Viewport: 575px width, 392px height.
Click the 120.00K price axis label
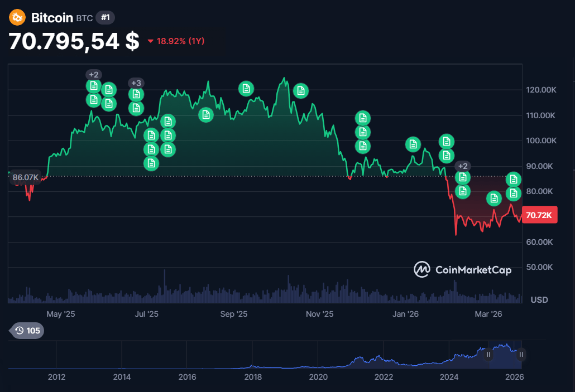click(542, 90)
